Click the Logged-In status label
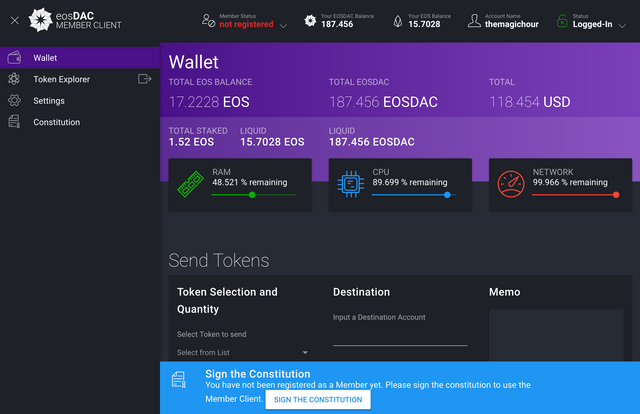This screenshot has height=414, width=640. tap(592, 24)
